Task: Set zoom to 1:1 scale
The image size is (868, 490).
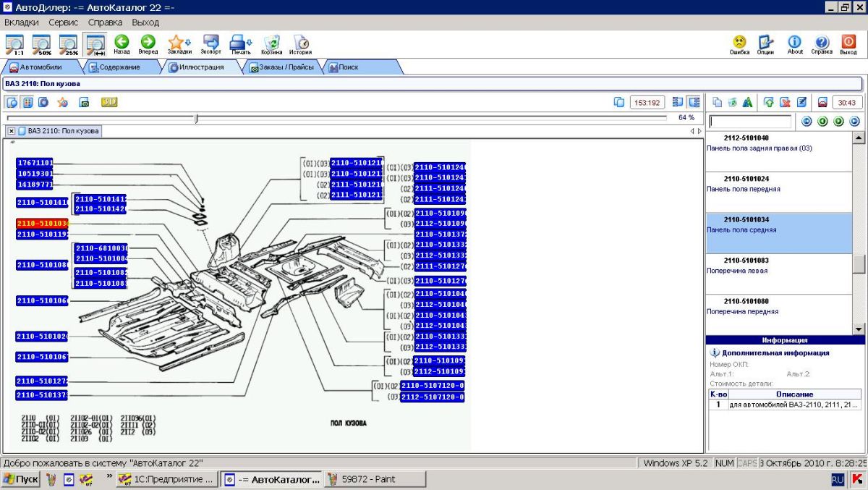Action: pos(15,44)
